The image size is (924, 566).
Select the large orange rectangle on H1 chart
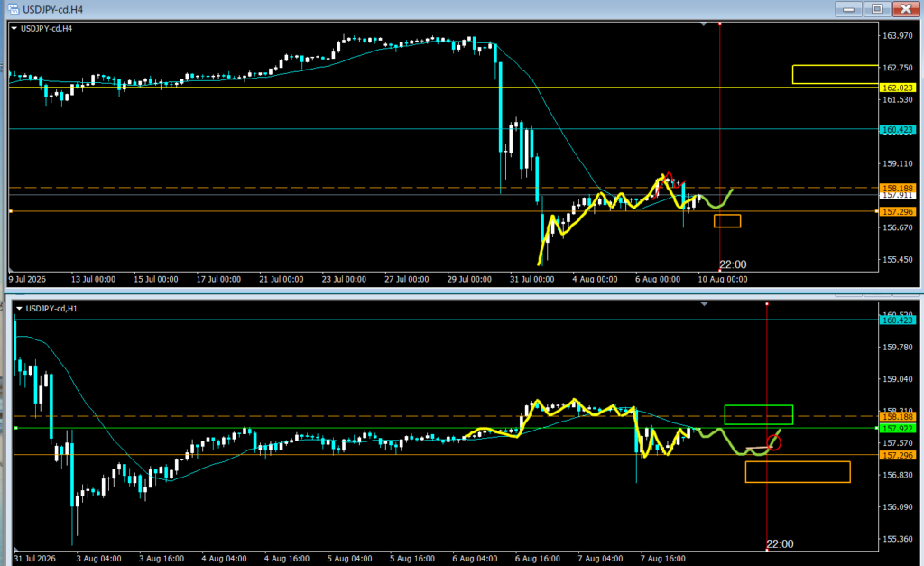(x=798, y=471)
